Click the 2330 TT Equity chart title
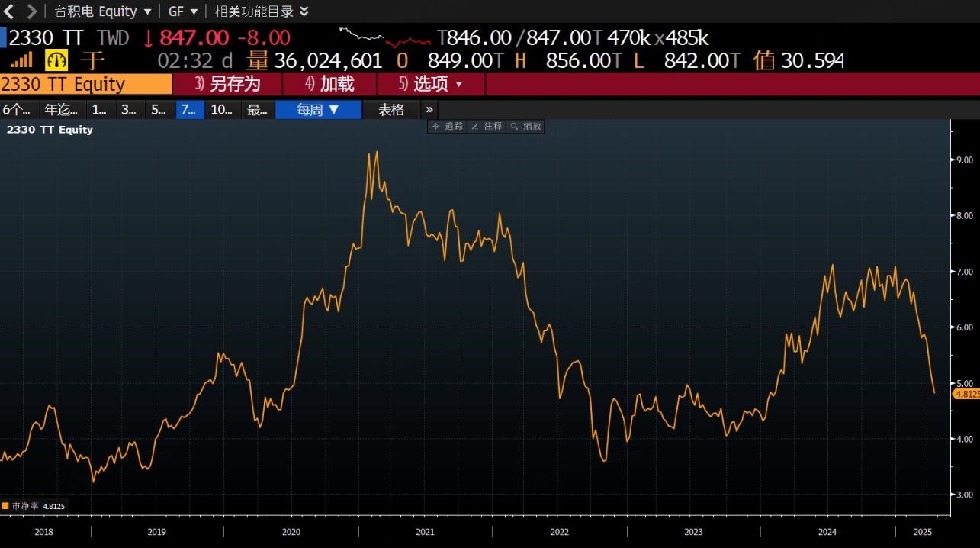 point(50,130)
